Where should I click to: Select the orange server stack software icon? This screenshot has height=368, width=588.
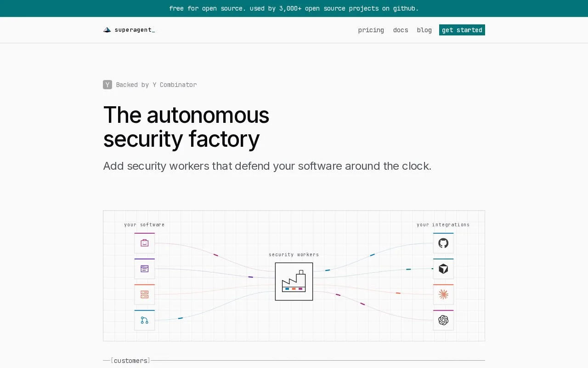point(145,294)
